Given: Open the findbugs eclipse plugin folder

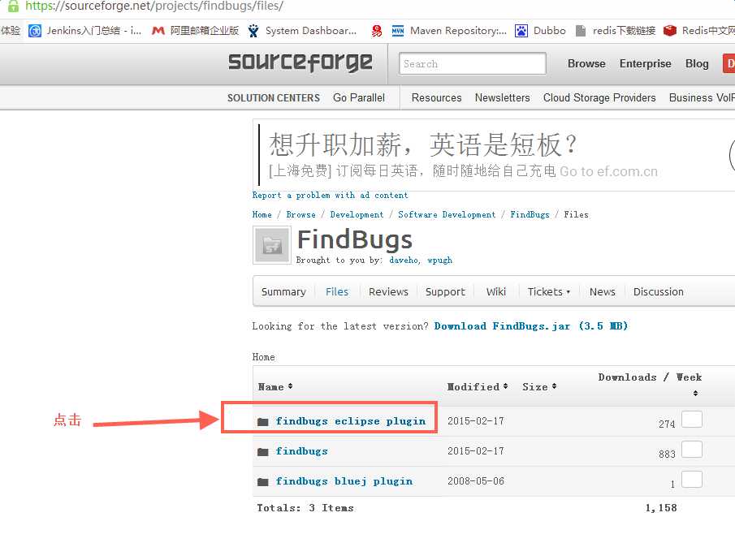Looking at the screenshot, I should pyautogui.click(x=351, y=421).
